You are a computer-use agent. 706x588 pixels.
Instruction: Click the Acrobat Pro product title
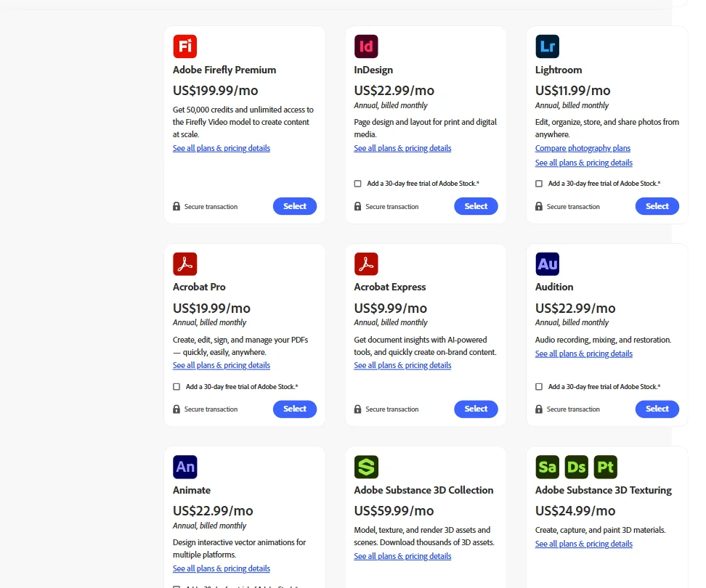(x=199, y=287)
